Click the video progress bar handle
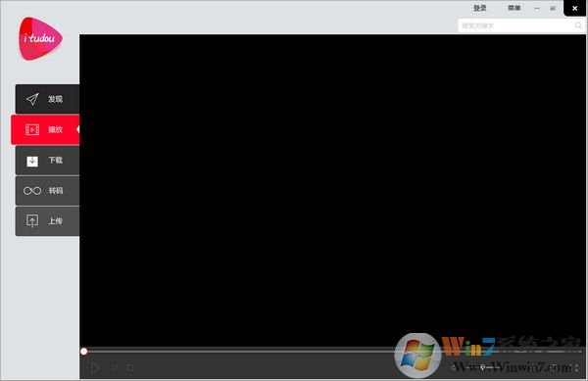This screenshot has width=588, height=381. point(84,352)
